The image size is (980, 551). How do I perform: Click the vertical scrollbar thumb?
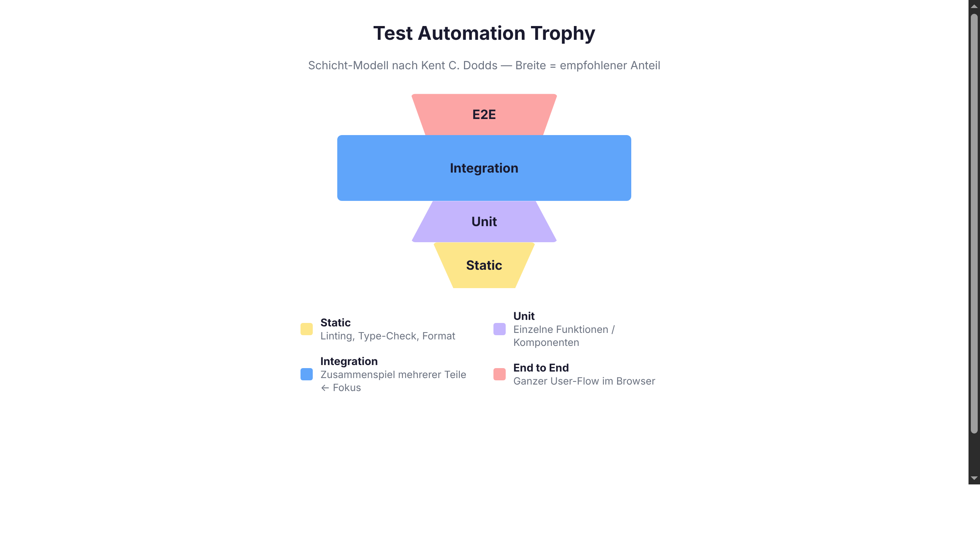[x=974, y=224]
